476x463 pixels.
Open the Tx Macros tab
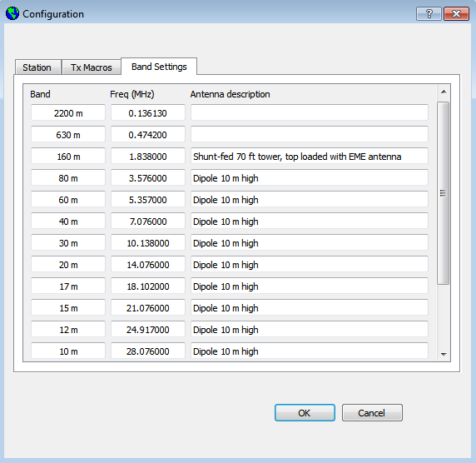pos(92,67)
